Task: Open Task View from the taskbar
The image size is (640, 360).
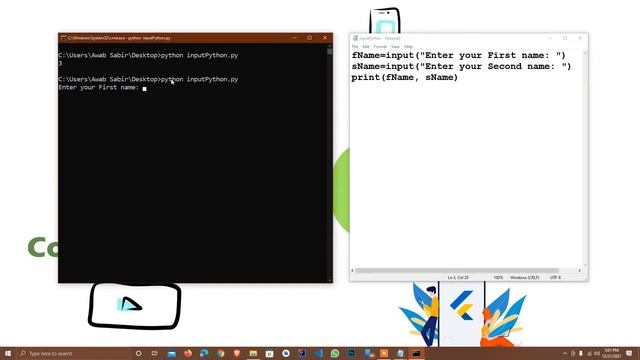Action: (155, 353)
